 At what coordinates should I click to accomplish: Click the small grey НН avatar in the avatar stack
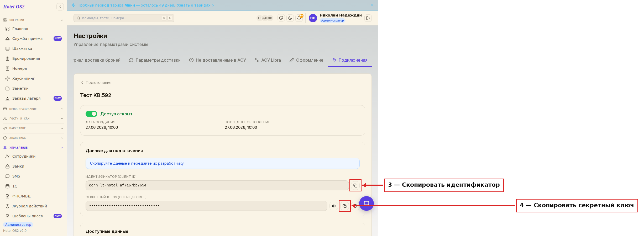click(270, 18)
